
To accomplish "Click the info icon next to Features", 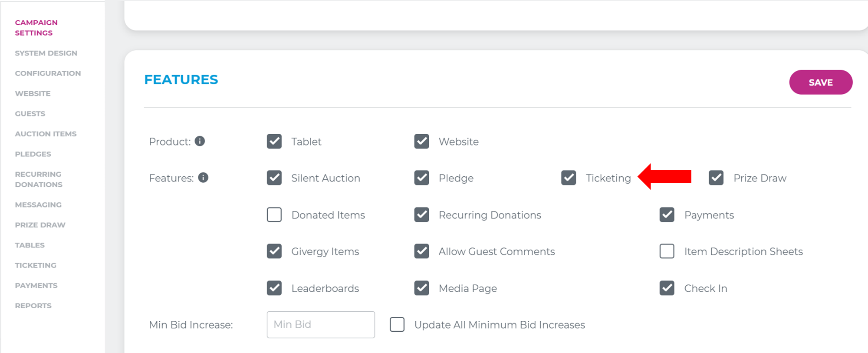I will click(203, 178).
